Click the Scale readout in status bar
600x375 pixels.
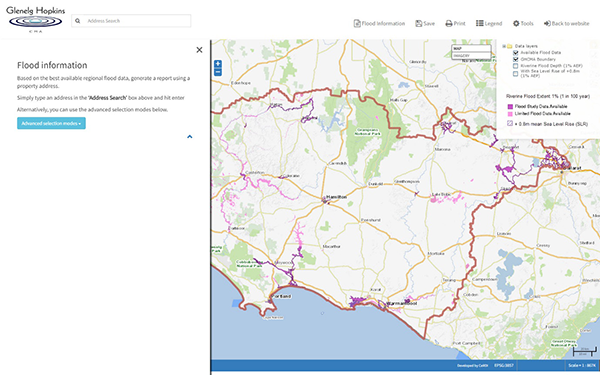(x=582, y=365)
